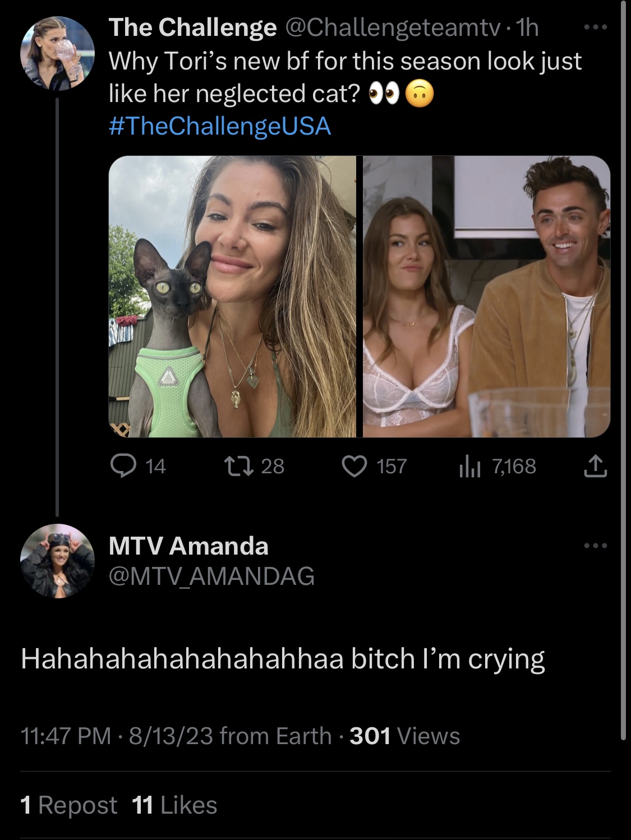Viewport: 631px width, 840px height.
Task: Tap the 11:47 PM timestamp
Action: (x=66, y=736)
